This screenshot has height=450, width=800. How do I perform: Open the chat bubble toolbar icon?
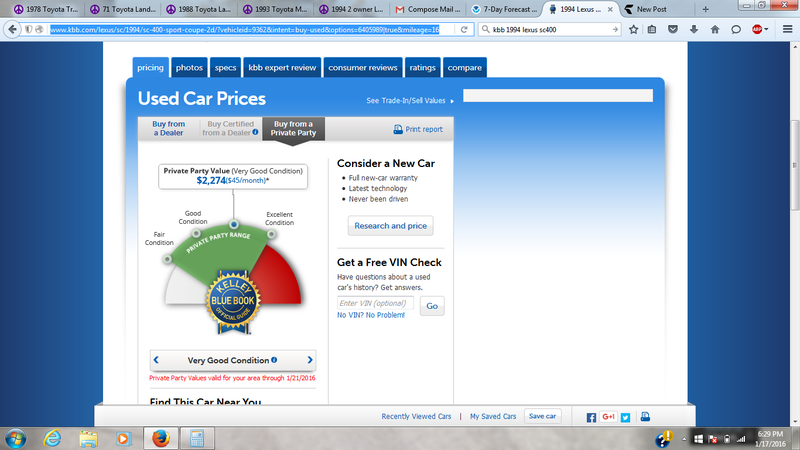pyautogui.click(x=736, y=30)
